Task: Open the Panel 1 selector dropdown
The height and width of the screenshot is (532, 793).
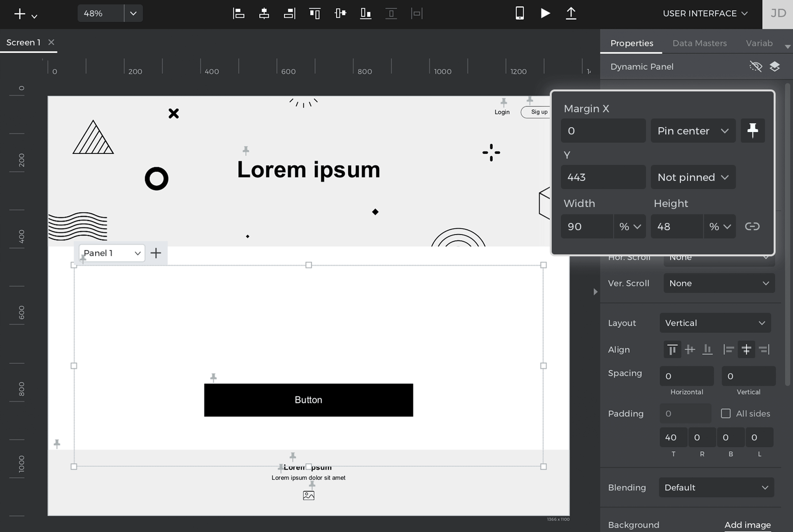Action: (x=112, y=253)
